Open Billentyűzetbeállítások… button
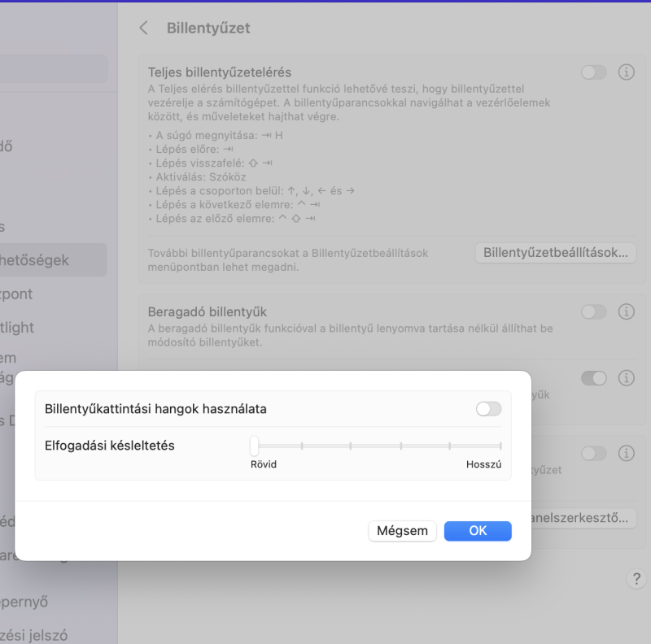 (555, 252)
